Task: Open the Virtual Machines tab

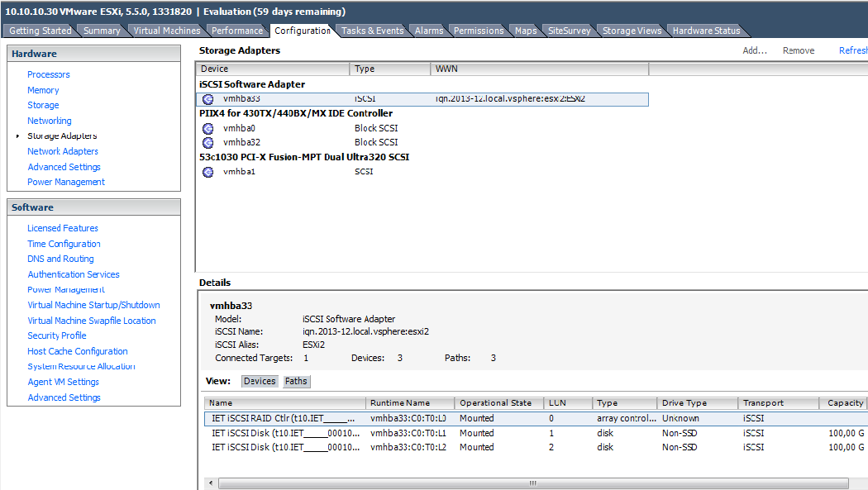Action: [x=167, y=31]
